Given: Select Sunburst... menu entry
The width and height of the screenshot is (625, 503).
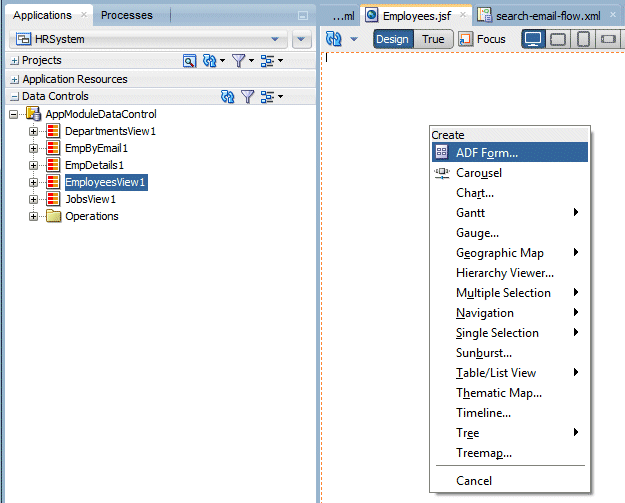Looking at the screenshot, I should pos(510,353).
